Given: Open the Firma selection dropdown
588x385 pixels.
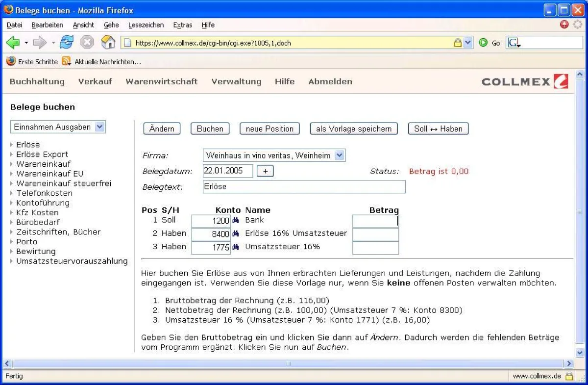Looking at the screenshot, I should [x=340, y=155].
